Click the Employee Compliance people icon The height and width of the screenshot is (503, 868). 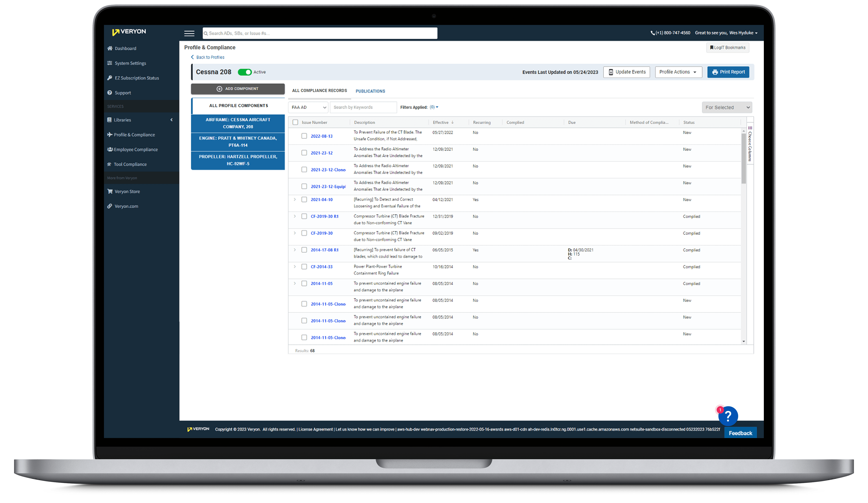110,150
